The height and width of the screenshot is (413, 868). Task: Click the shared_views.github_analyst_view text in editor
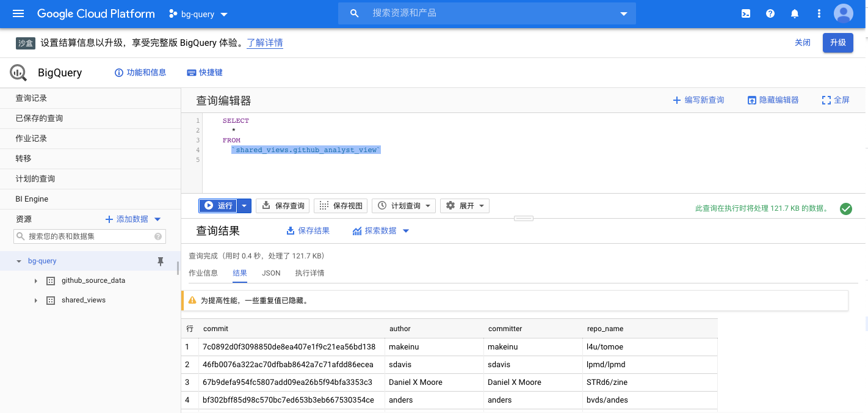pyautogui.click(x=306, y=150)
